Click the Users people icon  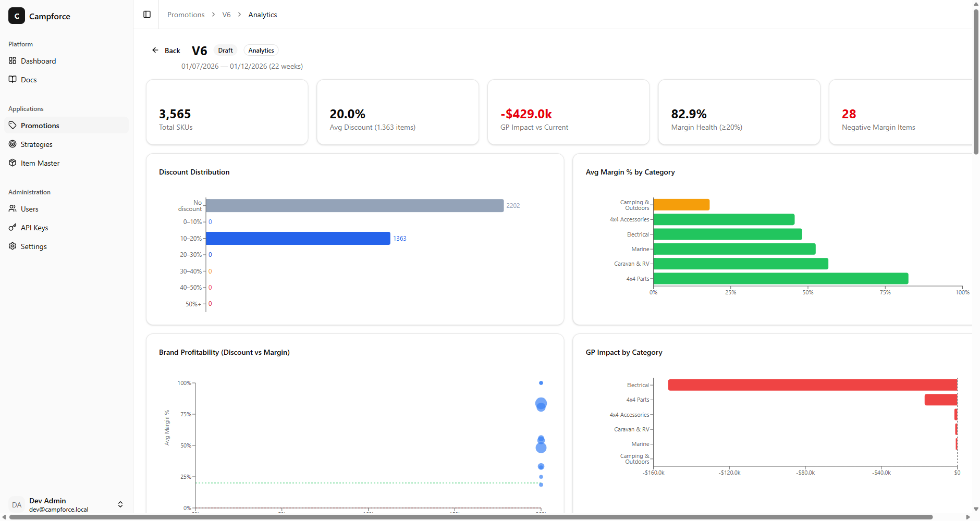pos(13,208)
